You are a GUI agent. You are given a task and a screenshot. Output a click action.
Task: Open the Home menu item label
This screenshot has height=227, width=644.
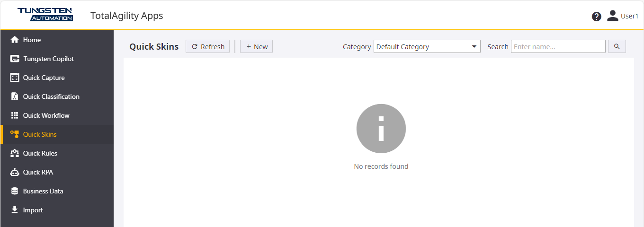pyautogui.click(x=32, y=40)
